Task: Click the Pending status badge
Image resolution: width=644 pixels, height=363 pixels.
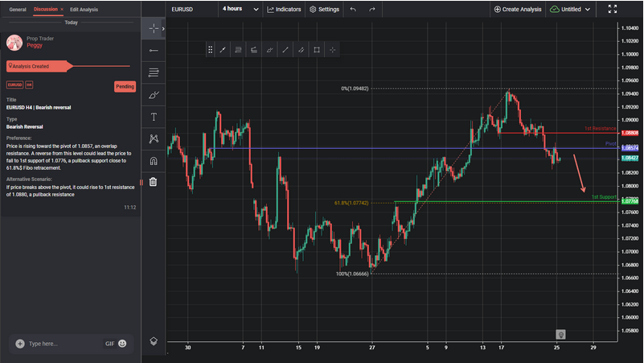Action: tap(125, 86)
